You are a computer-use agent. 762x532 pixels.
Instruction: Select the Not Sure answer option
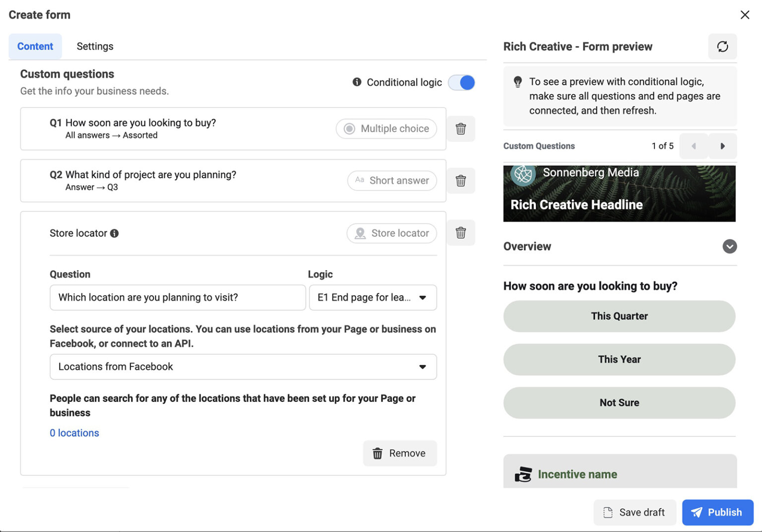[619, 403]
